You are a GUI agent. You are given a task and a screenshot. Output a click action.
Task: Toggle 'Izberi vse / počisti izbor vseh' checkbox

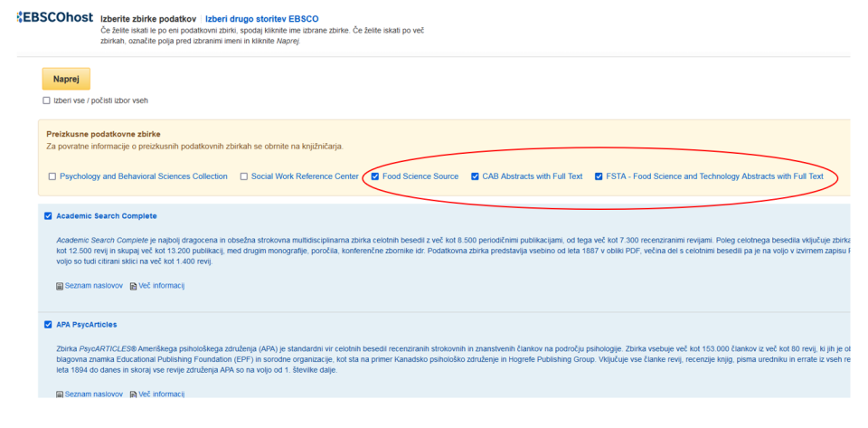click(x=46, y=100)
